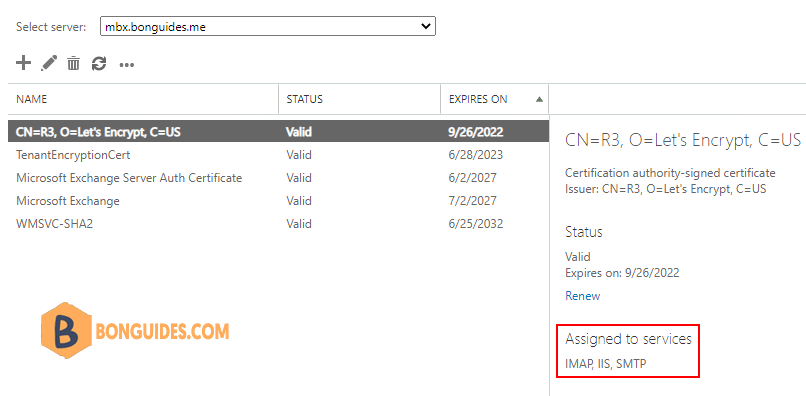
Task: Select the Microsoft Exchange certificate row
Action: [278, 201]
